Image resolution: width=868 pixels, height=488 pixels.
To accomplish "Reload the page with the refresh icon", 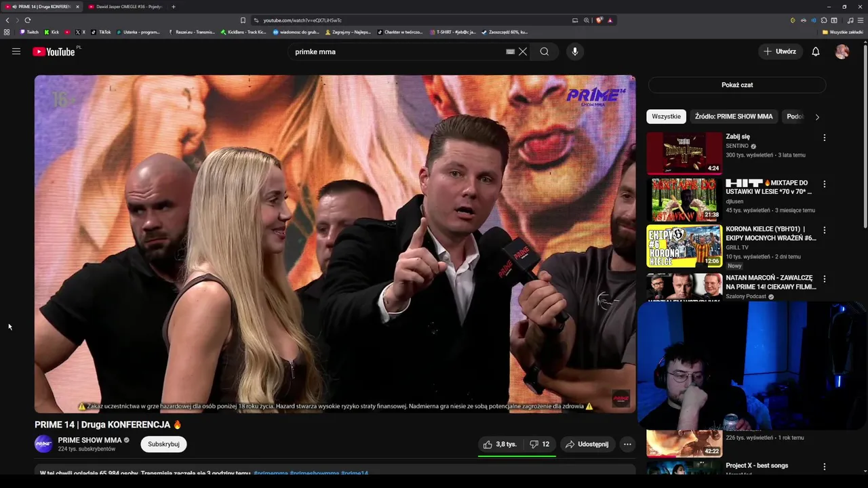I will click(x=27, y=20).
